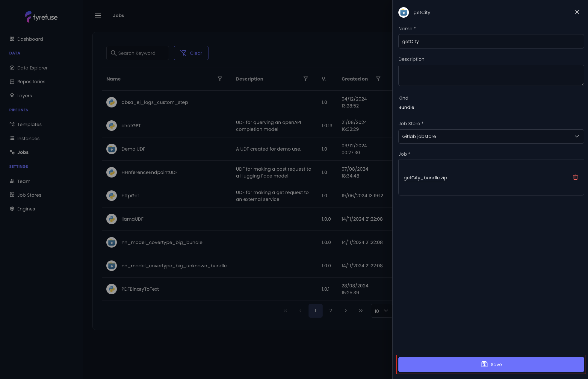This screenshot has height=379, width=588.
Task: Click the Python icon beside chatGPT
Action: tap(111, 125)
